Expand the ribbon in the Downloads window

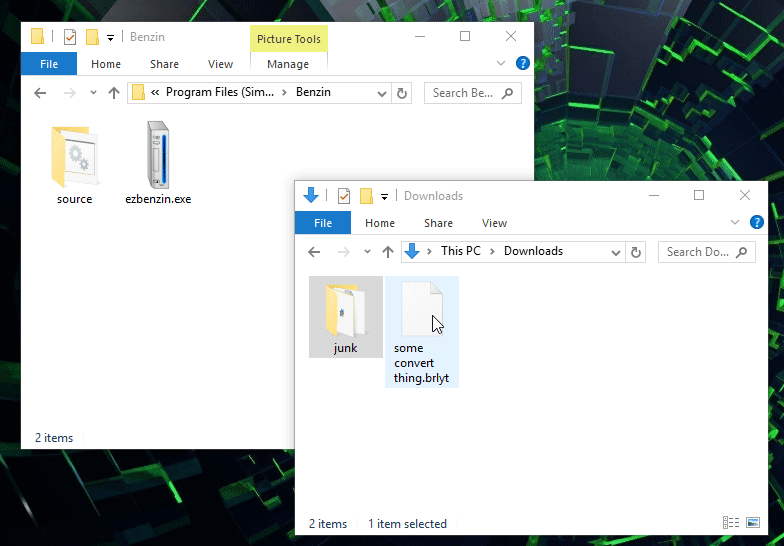[734, 222]
